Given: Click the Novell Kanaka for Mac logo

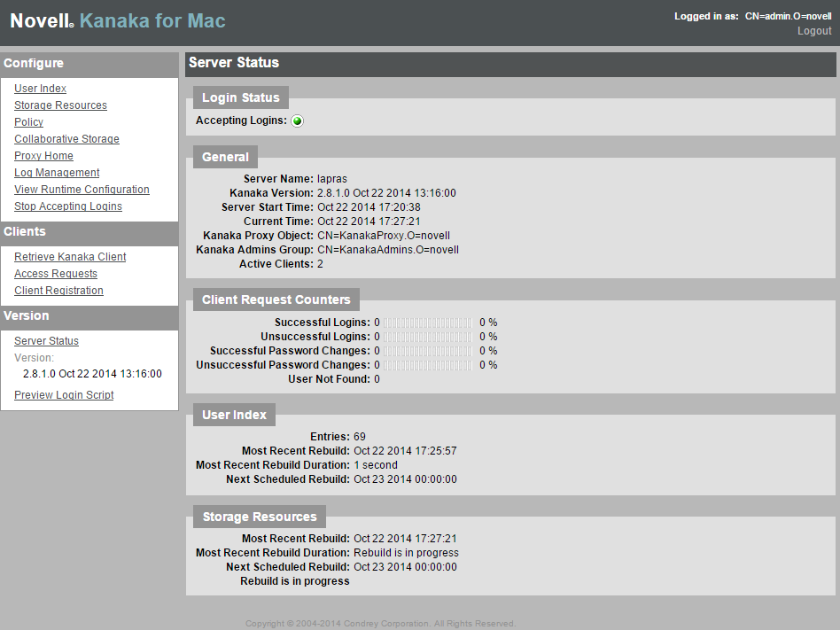Looking at the screenshot, I should point(118,21).
